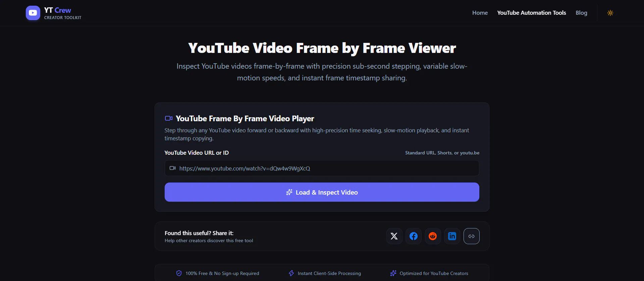The image size is (644, 281).
Task: Click 'YouTube Video URL or ID' label
Action: (197, 153)
